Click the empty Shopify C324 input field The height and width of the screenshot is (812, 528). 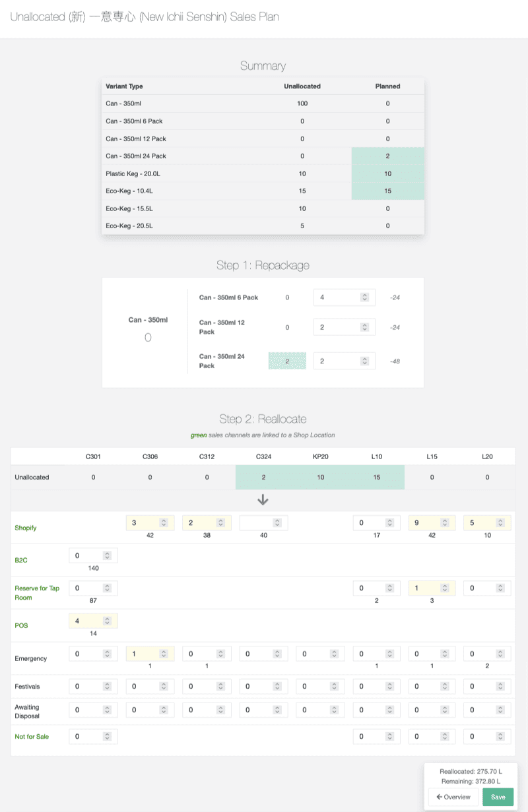click(x=263, y=523)
